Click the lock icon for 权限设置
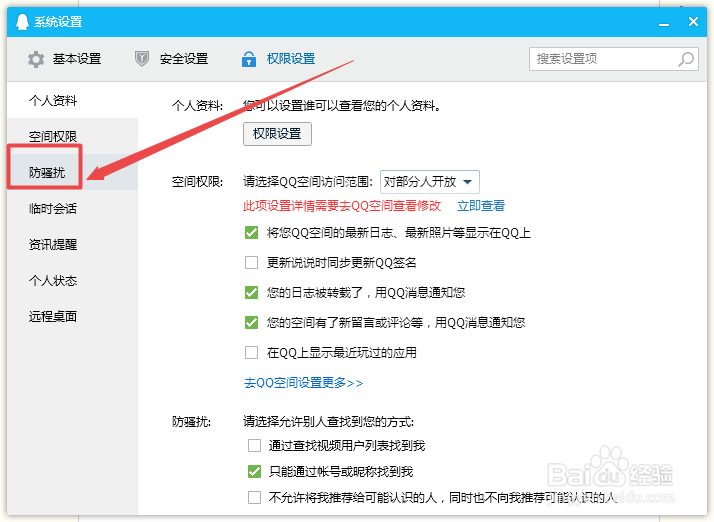The height and width of the screenshot is (522, 714). tap(249, 59)
